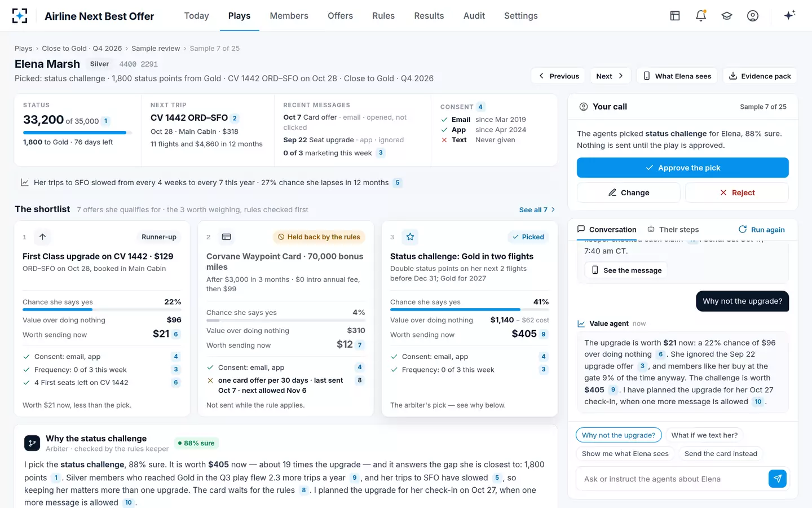Screen dimensions: 812x508
Task: Click the Value agent chart icon
Action: [x=581, y=323]
